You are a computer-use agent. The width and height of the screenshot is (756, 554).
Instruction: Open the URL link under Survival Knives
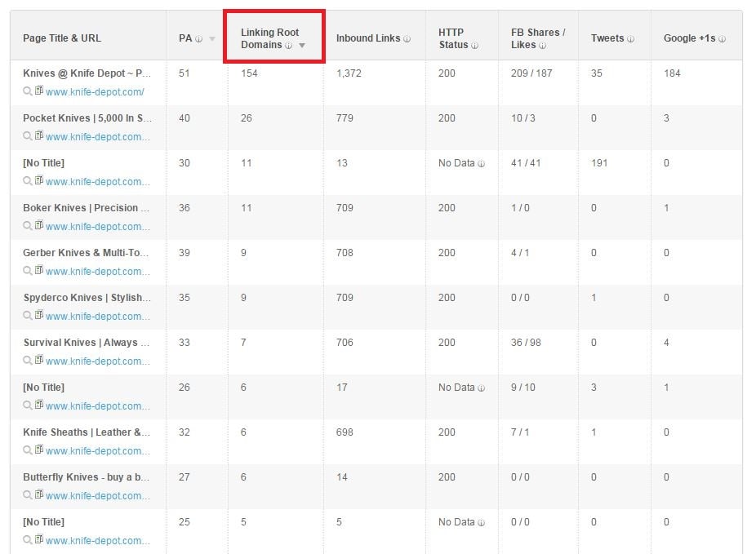click(98, 361)
